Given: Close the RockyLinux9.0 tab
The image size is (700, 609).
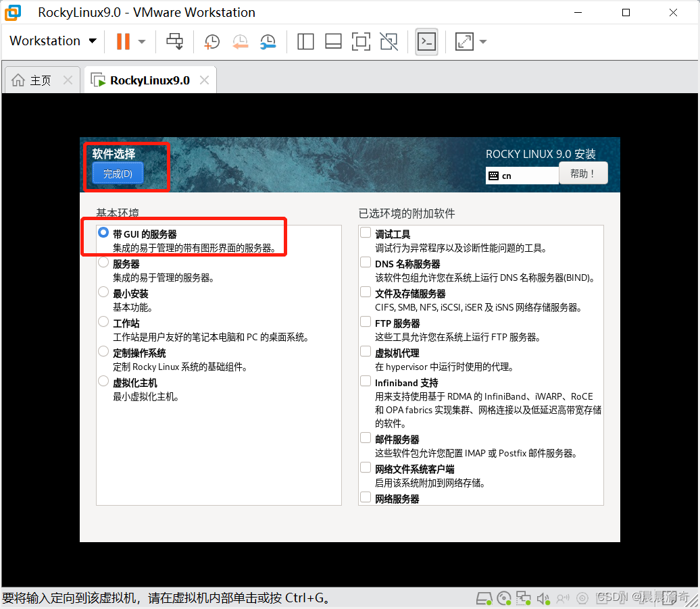Looking at the screenshot, I should (205, 80).
